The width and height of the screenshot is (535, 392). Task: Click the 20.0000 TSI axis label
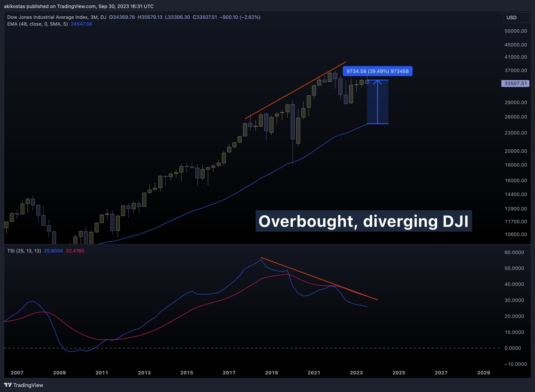pos(514,316)
